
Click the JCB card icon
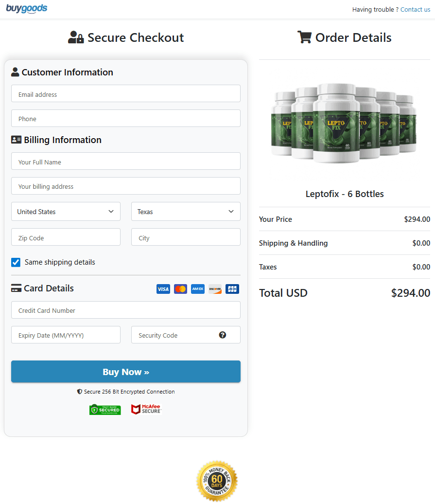232,289
